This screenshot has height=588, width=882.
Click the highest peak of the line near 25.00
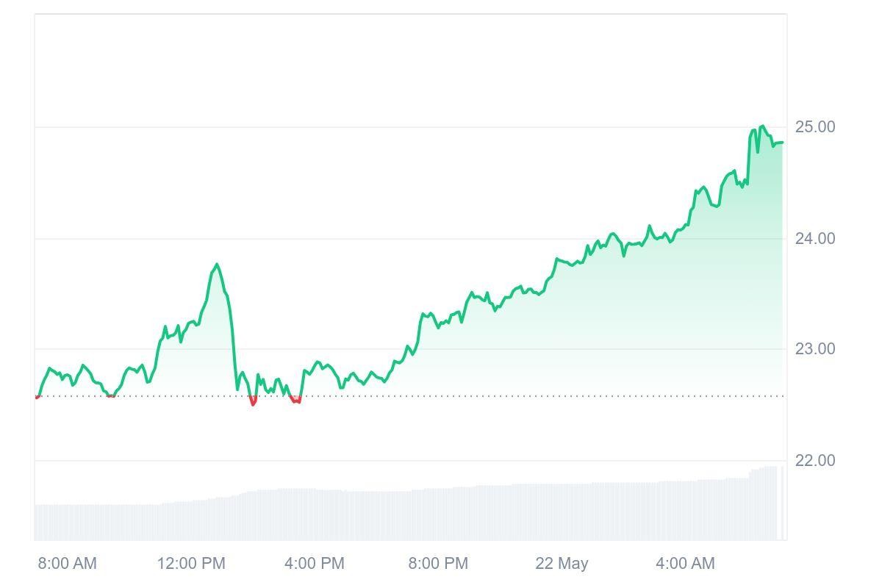(762, 126)
